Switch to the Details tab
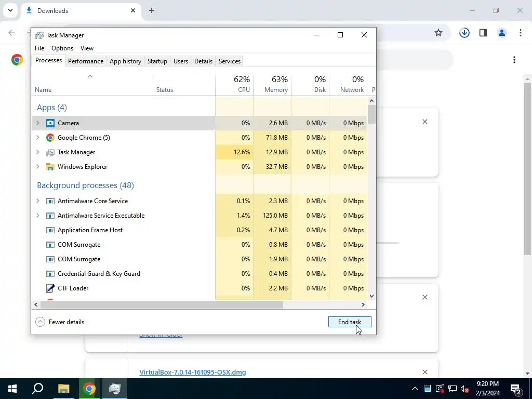This screenshot has width=532, height=399. 203,61
